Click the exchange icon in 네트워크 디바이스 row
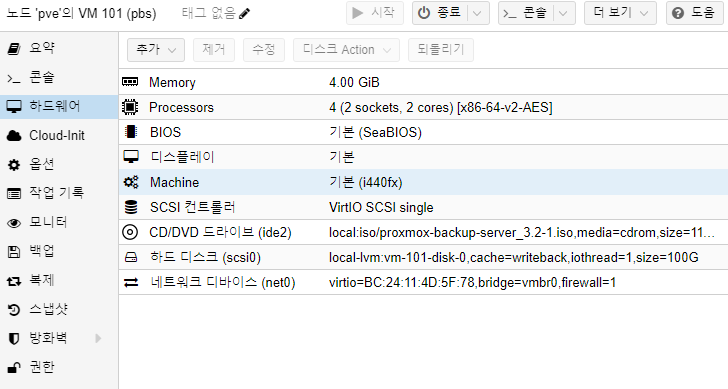728x389 pixels. (x=131, y=282)
